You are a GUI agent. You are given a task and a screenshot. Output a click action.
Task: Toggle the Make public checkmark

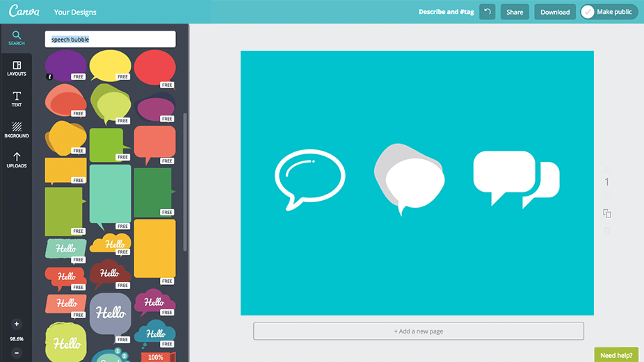coord(588,12)
